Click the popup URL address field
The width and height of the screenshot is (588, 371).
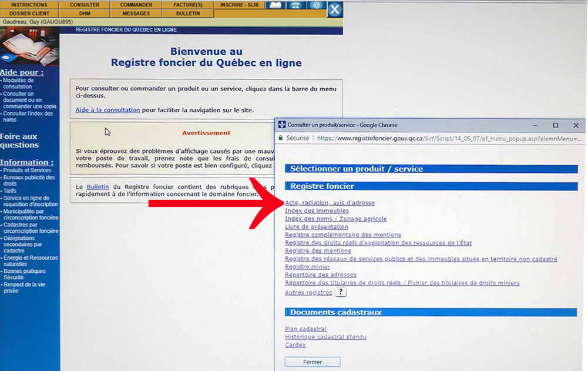446,138
